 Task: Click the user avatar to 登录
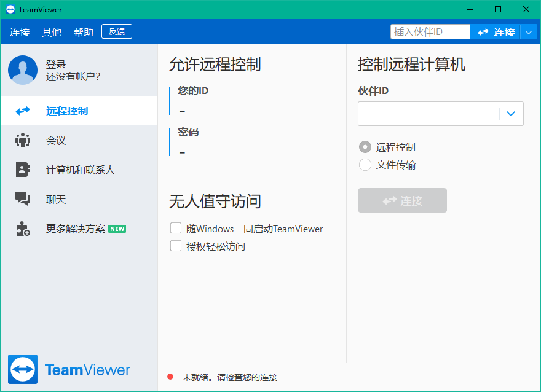click(22, 69)
